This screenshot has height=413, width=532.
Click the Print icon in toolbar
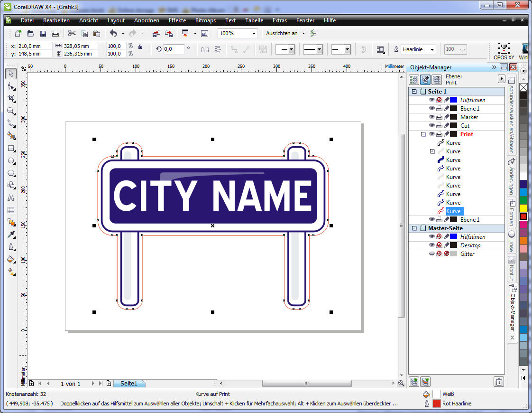point(55,34)
